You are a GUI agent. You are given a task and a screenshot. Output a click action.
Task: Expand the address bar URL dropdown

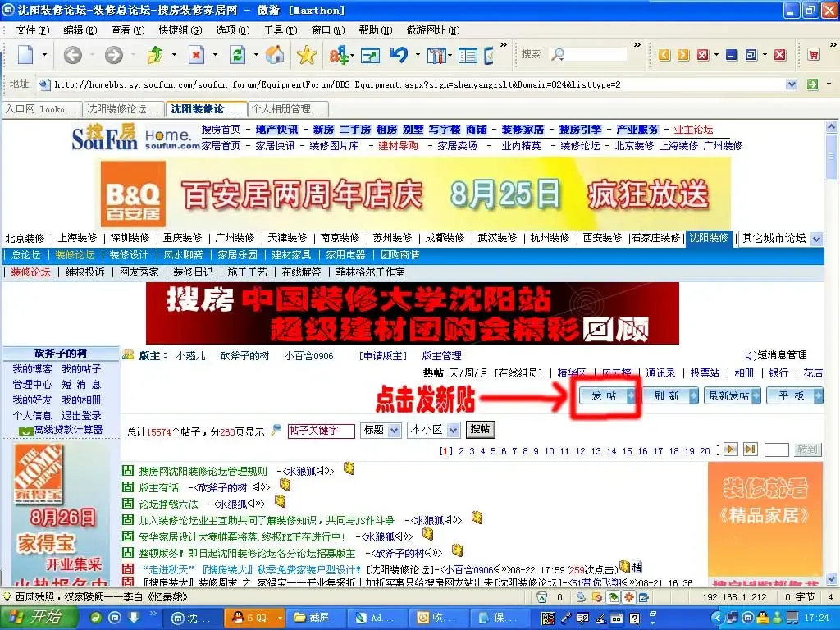pyautogui.click(x=792, y=84)
